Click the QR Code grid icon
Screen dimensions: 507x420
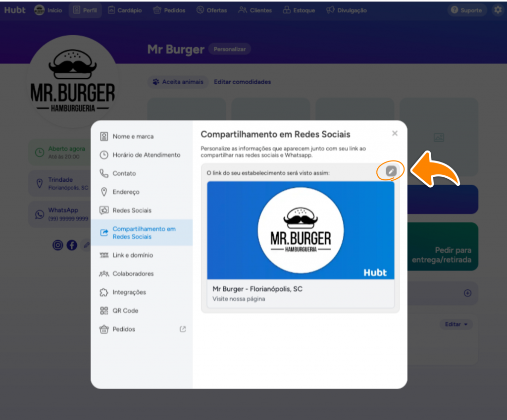point(104,311)
